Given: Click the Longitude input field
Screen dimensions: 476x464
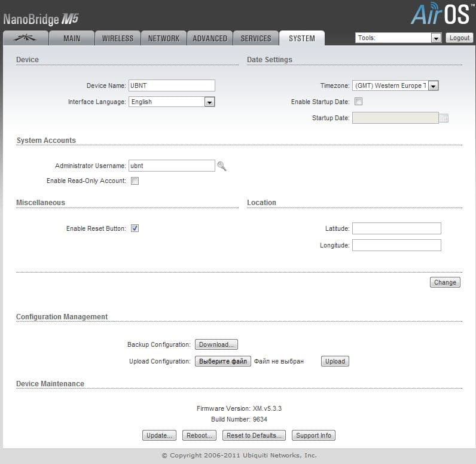Looking at the screenshot, I should tap(396, 245).
